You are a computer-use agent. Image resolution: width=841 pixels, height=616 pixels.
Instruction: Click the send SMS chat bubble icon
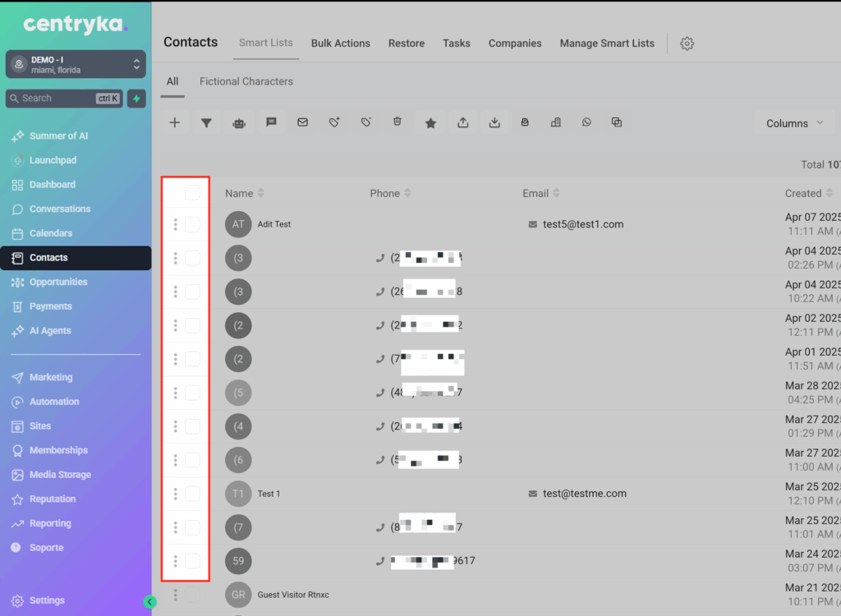(x=271, y=122)
